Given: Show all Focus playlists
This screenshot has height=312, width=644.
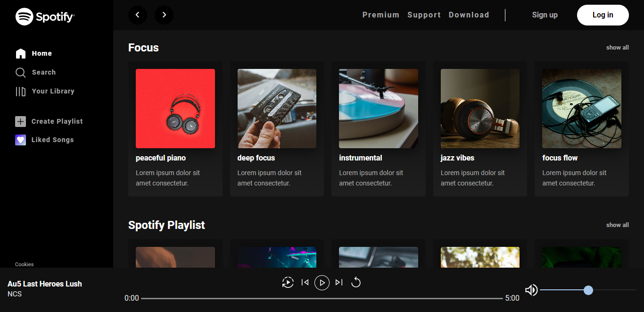Looking at the screenshot, I should pyautogui.click(x=618, y=47).
